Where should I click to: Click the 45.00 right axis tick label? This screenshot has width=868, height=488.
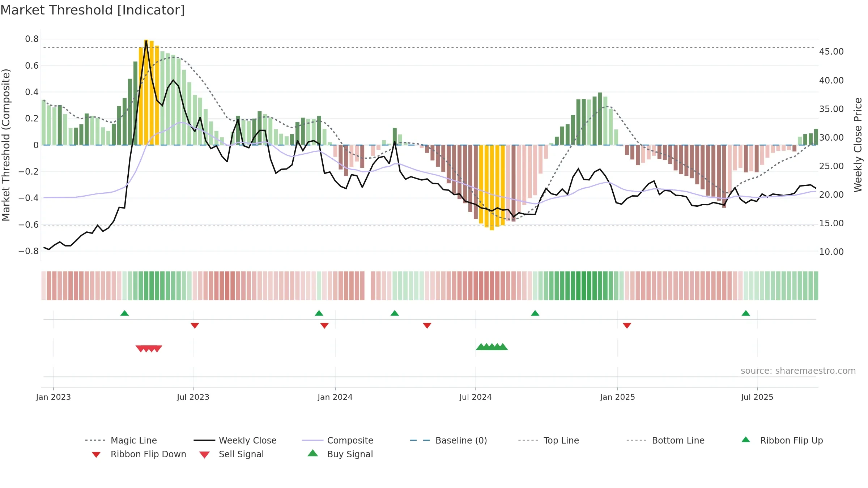click(x=831, y=52)
